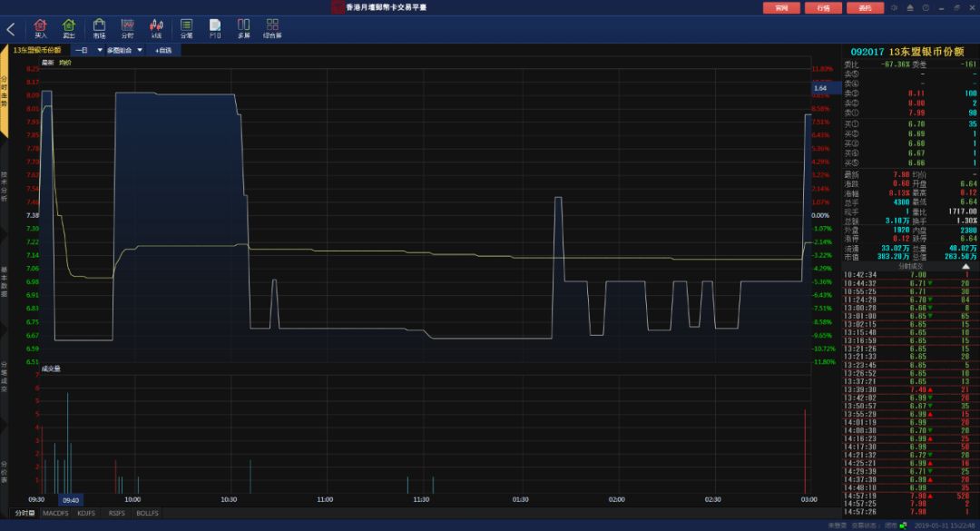
Task: Select the 11:24:29 trade row
Action: tap(909, 300)
